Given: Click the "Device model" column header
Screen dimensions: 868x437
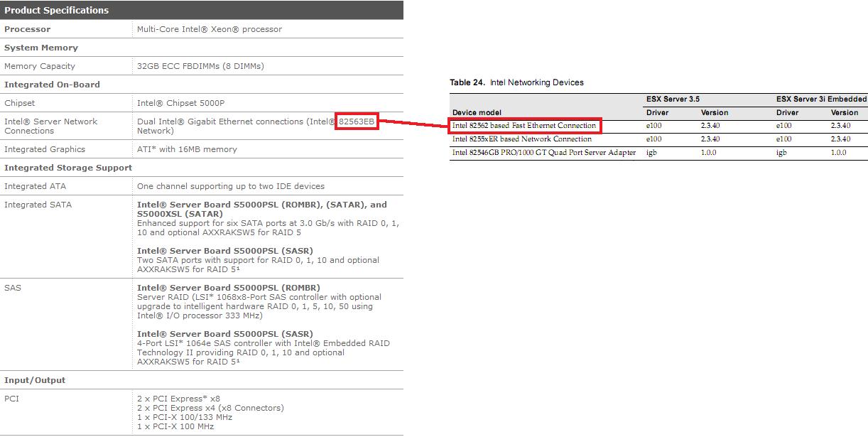Looking at the screenshot, I should click(477, 112).
